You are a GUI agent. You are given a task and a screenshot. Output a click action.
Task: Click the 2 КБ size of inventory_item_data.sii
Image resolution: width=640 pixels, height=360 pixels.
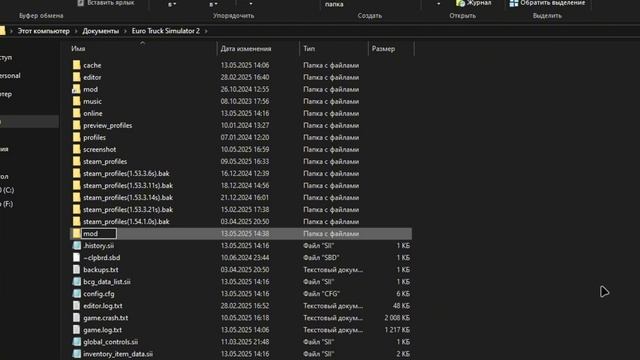[x=403, y=354]
